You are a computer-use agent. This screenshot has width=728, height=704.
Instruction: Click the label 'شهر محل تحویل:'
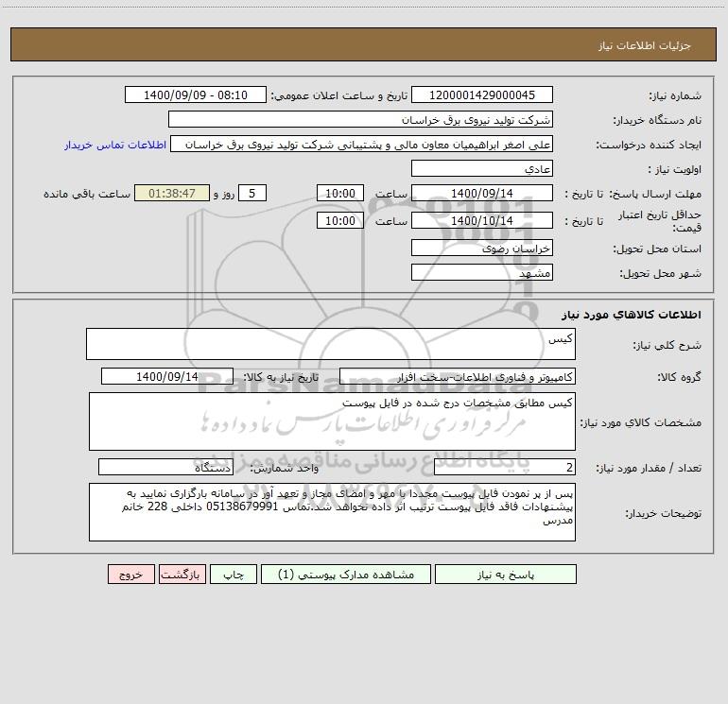pyautogui.click(x=661, y=274)
